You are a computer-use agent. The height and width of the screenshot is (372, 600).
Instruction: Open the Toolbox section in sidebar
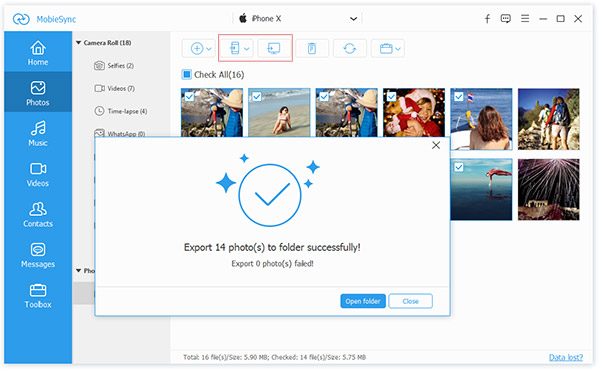(38, 295)
